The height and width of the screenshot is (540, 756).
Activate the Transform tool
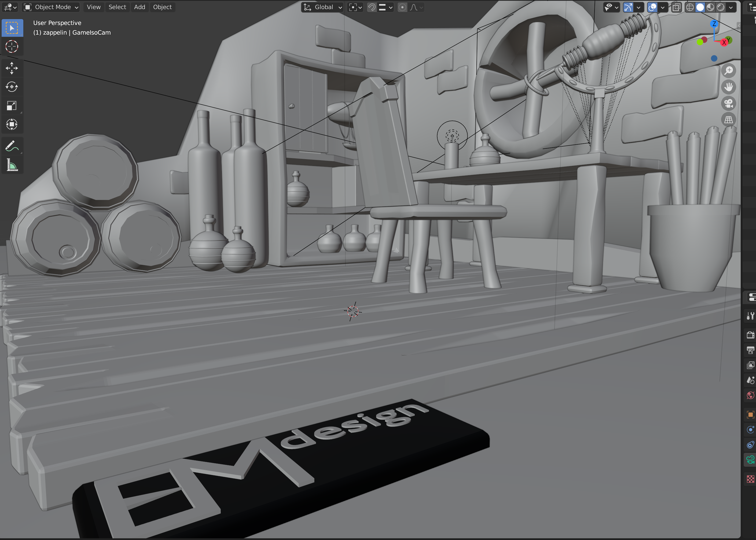click(x=12, y=125)
